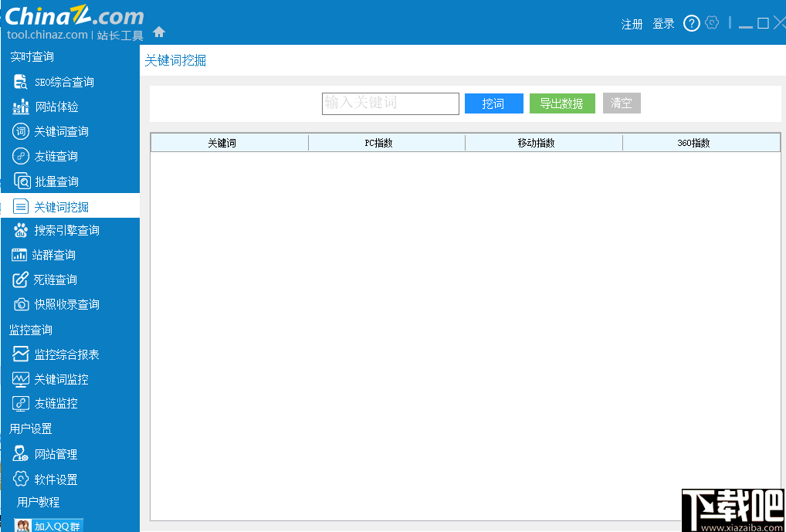Click the 友链查询 link icon
This screenshot has width=786, height=532.
[x=21, y=156]
